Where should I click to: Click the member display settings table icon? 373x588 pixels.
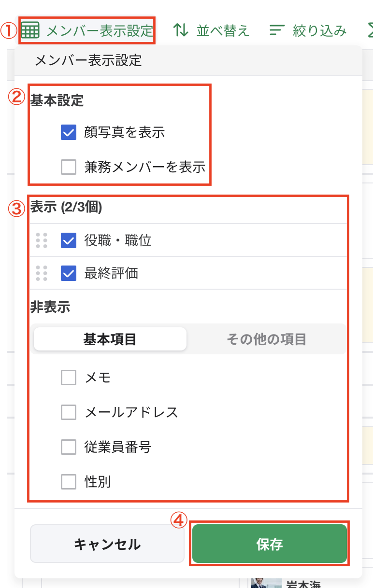[x=30, y=30]
